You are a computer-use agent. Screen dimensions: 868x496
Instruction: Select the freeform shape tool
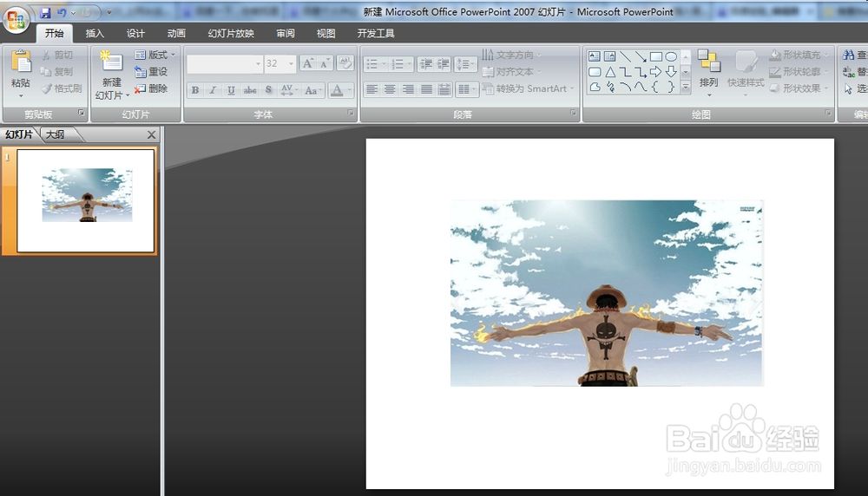click(x=595, y=87)
